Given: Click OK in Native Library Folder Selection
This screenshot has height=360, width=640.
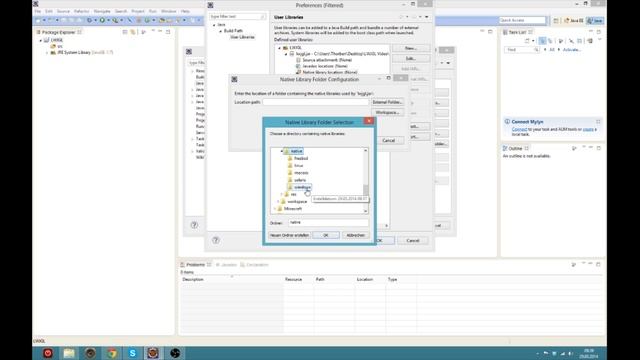Looking at the screenshot, I should [326, 236].
